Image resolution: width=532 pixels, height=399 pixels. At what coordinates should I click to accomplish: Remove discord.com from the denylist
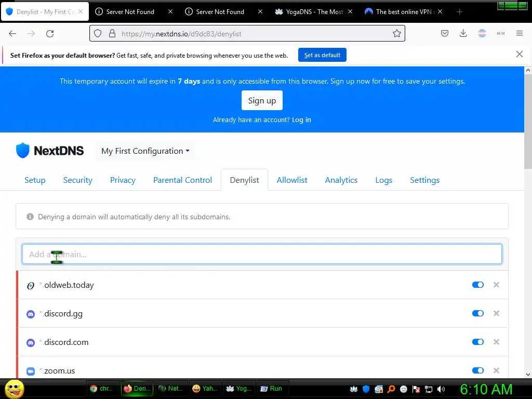pyautogui.click(x=496, y=342)
